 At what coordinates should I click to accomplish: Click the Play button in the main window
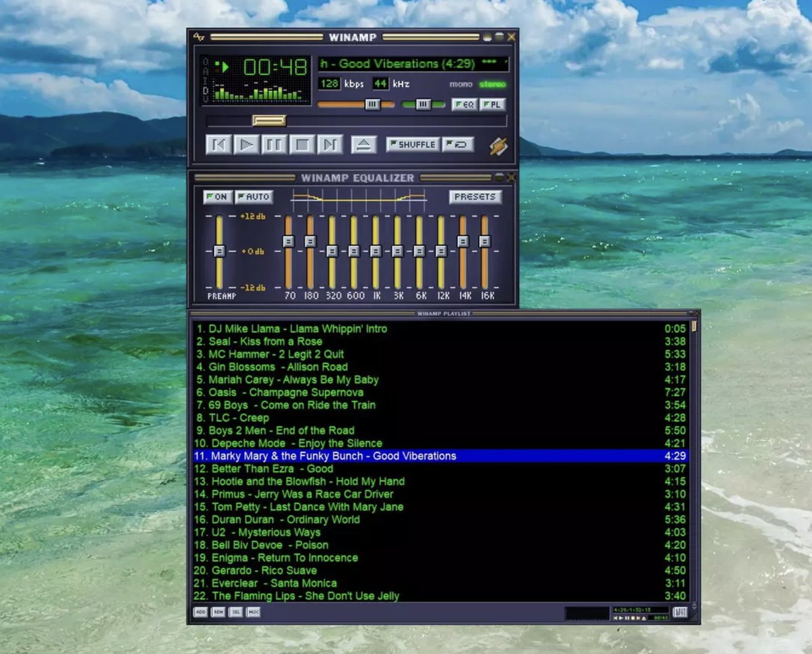[246, 144]
